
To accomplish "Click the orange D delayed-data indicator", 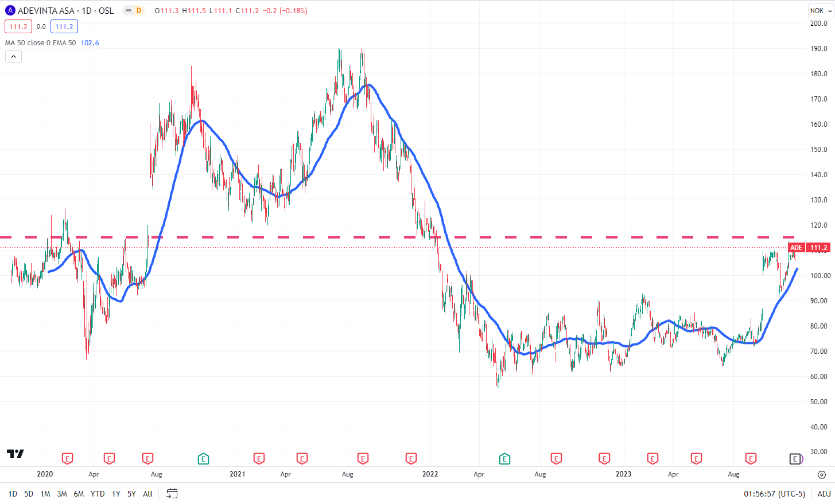I will pyautogui.click(x=138, y=10).
